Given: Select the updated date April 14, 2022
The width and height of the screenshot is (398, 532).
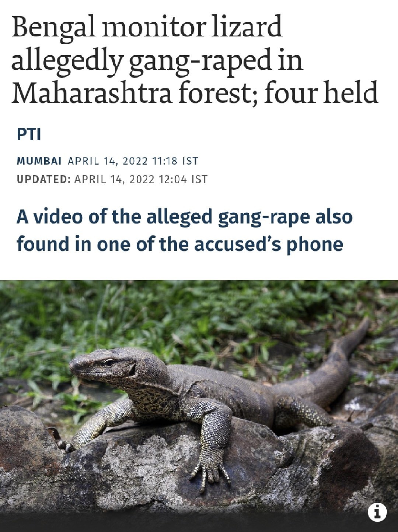Looking at the screenshot, I should 115,180.
